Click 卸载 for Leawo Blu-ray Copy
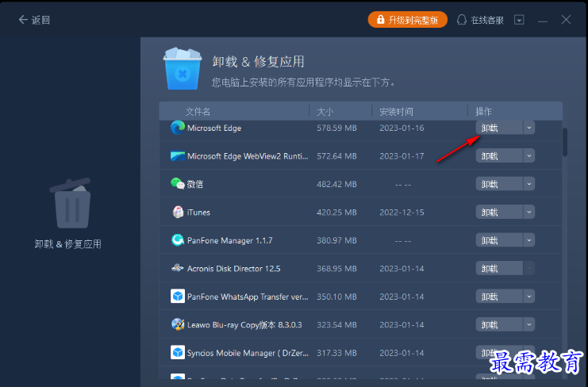Viewport: 588px width, 387px height. (x=499, y=324)
